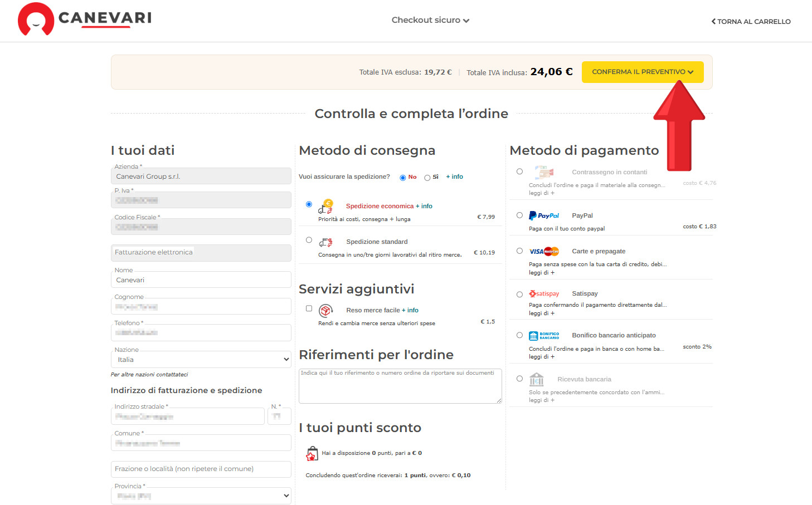Click the Reso merce facile return icon
The image size is (812, 505).
[x=325, y=311]
